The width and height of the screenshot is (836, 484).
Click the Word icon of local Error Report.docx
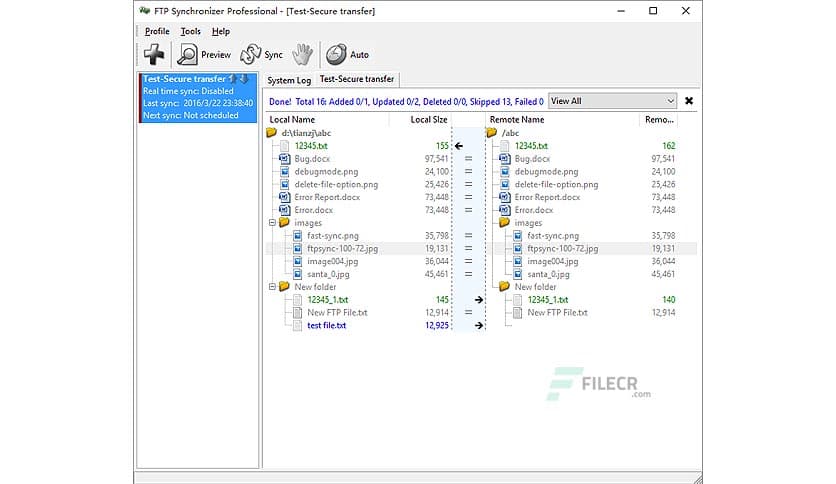tap(284, 197)
